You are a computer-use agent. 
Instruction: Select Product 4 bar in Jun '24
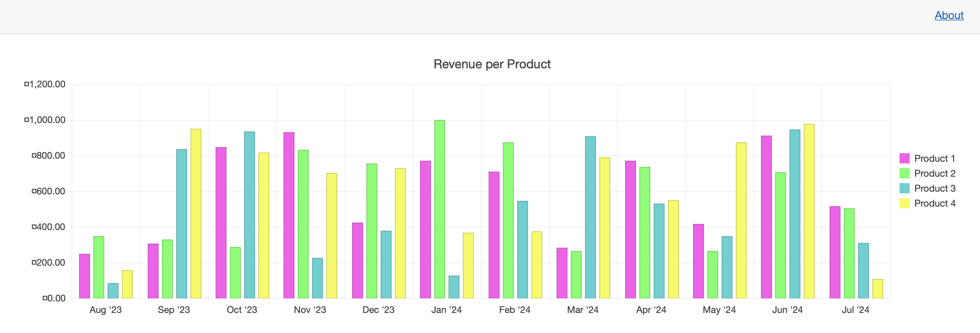[809, 211]
